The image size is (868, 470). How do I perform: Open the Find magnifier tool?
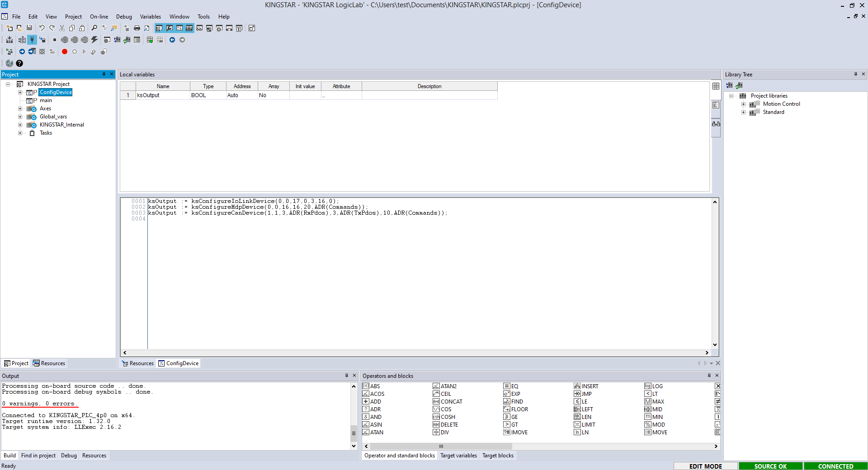point(94,28)
